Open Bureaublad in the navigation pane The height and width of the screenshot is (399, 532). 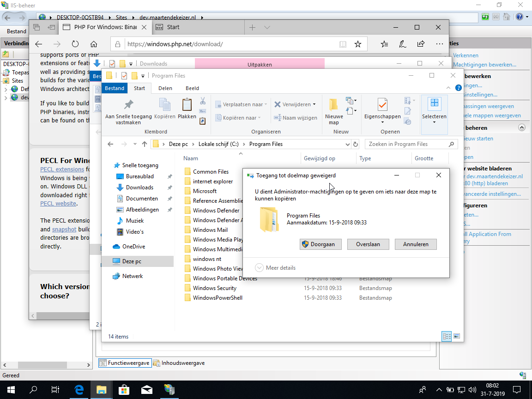click(140, 176)
